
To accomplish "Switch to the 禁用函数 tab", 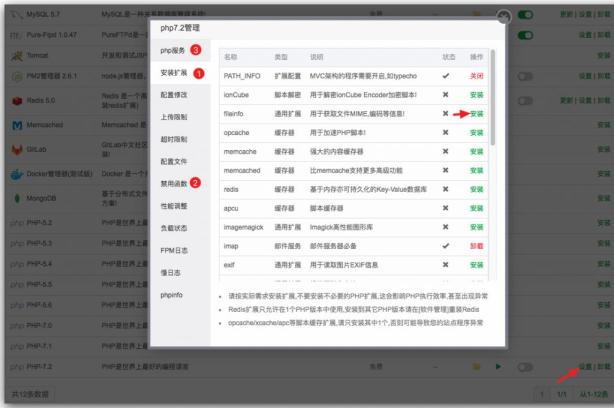I will point(174,184).
